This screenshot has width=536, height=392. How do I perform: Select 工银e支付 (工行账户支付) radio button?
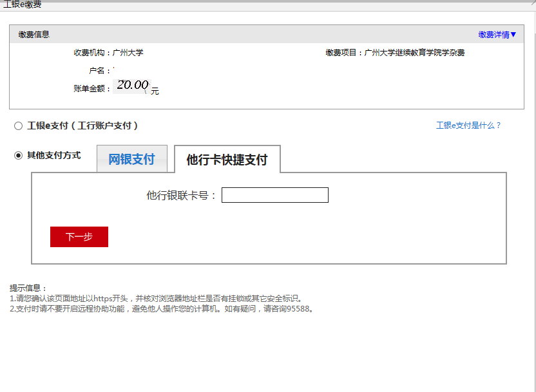tap(19, 126)
